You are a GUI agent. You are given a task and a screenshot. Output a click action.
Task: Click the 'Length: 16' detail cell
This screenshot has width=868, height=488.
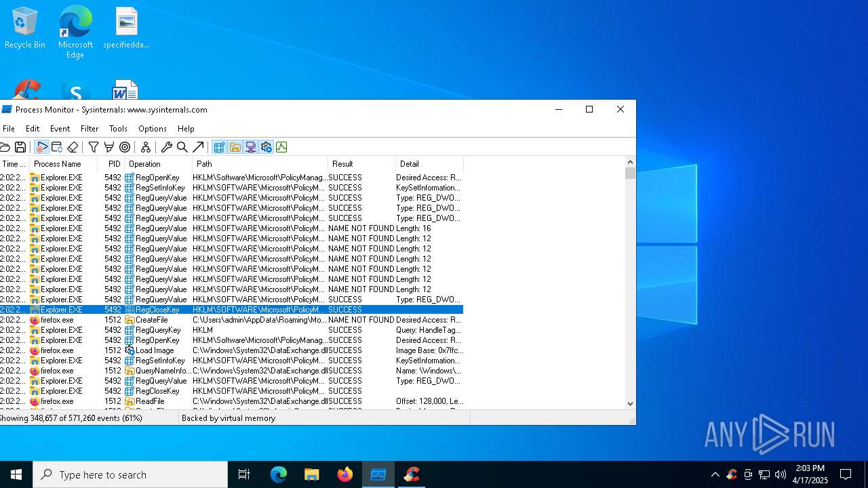414,228
